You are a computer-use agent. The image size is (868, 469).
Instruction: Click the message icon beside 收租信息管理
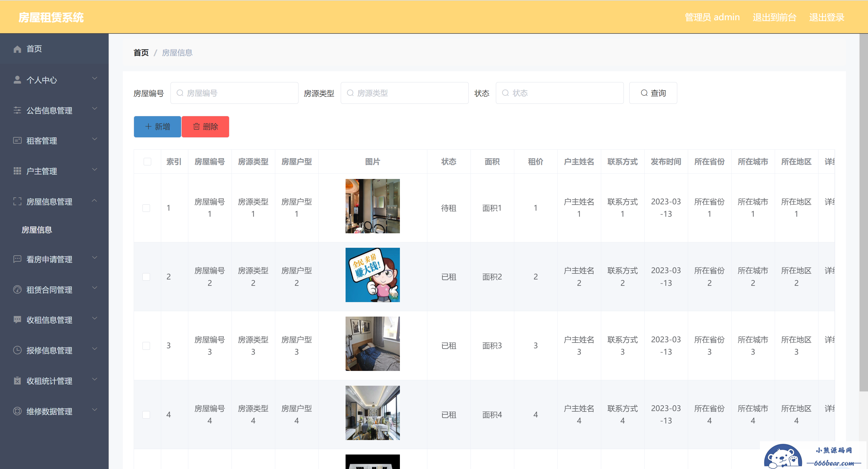[17, 320]
